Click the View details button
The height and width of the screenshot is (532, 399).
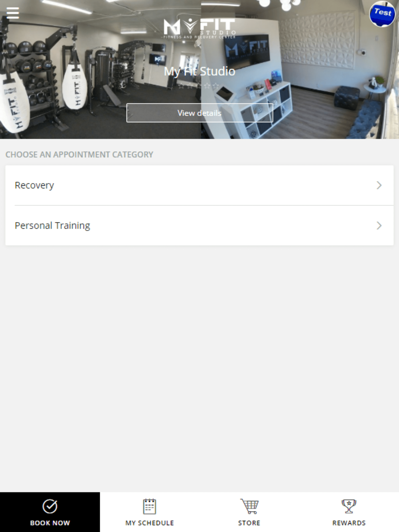click(199, 113)
